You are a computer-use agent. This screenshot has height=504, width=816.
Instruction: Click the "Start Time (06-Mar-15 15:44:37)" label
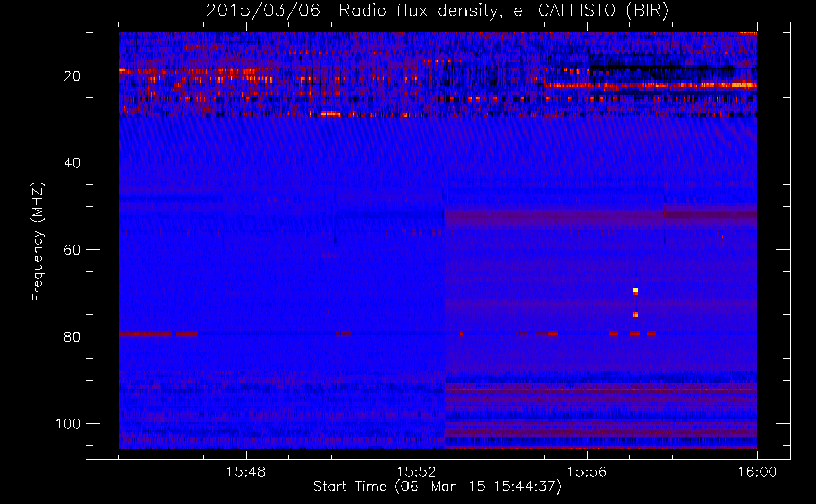[437, 486]
